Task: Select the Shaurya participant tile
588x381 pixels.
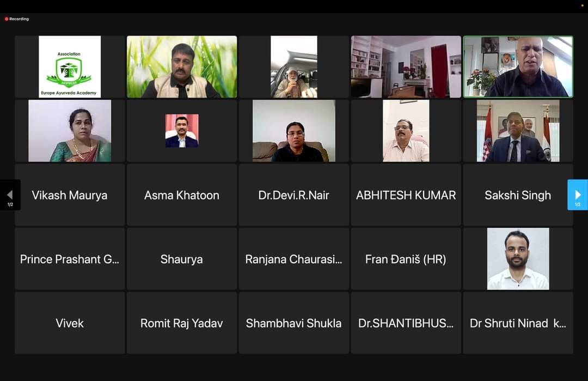Action: [x=182, y=259]
